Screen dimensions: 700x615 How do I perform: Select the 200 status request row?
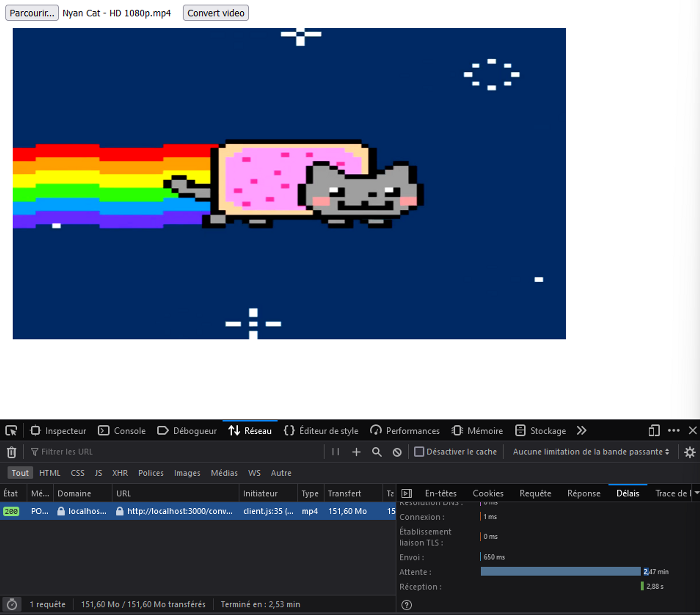198,511
